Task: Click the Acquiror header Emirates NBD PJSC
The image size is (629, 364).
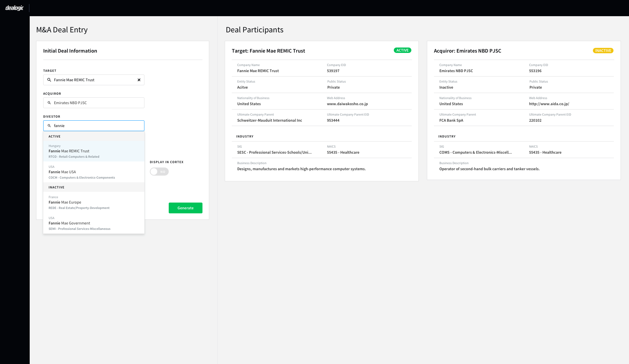Action: (467, 51)
